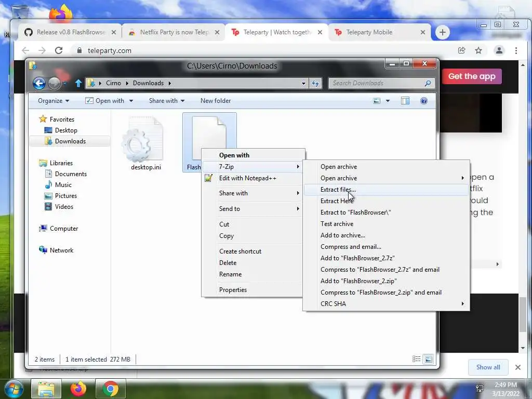Click Show all downloads button
This screenshot has width=532, height=399.
(x=488, y=367)
